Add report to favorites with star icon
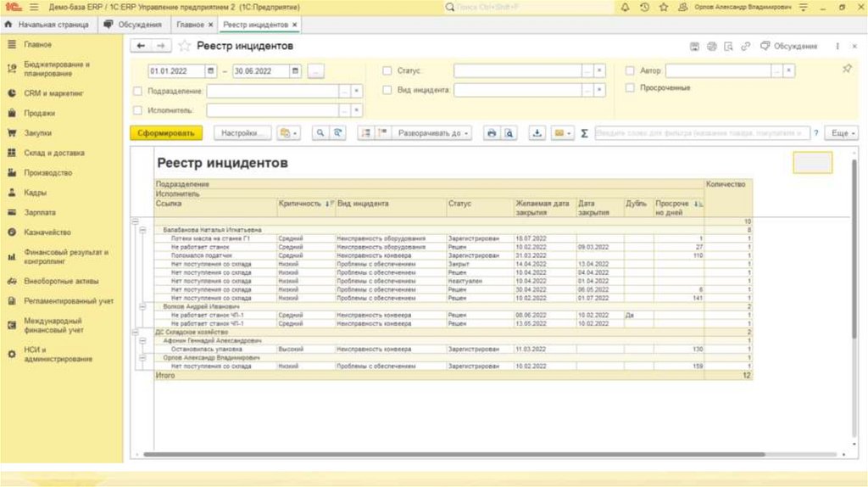868x487 pixels. 184,46
